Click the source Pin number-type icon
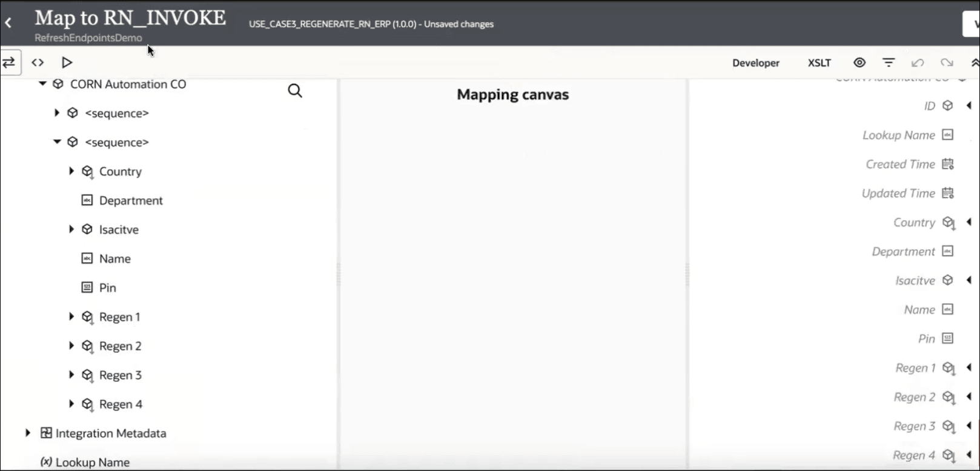 pos(87,287)
